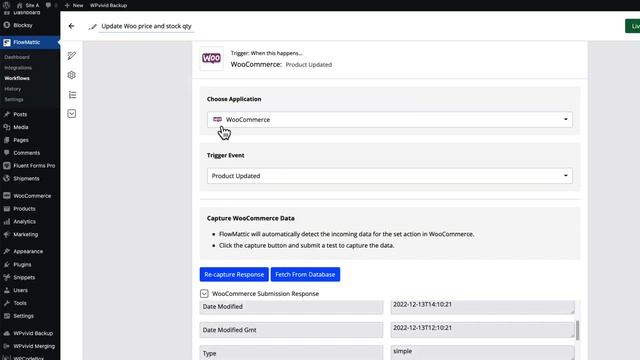Click Re-capture Response button
This screenshot has width=640, height=360.
click(x=234, y=274)
